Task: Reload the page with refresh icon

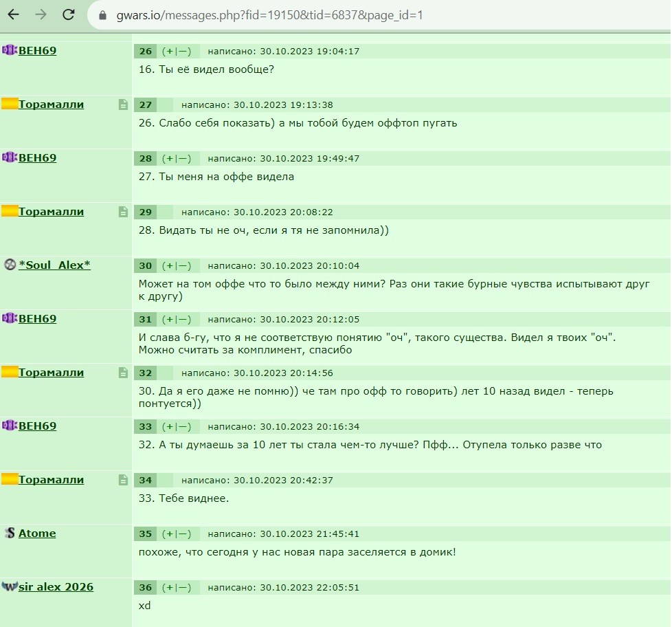Action: tap(69, 14)
